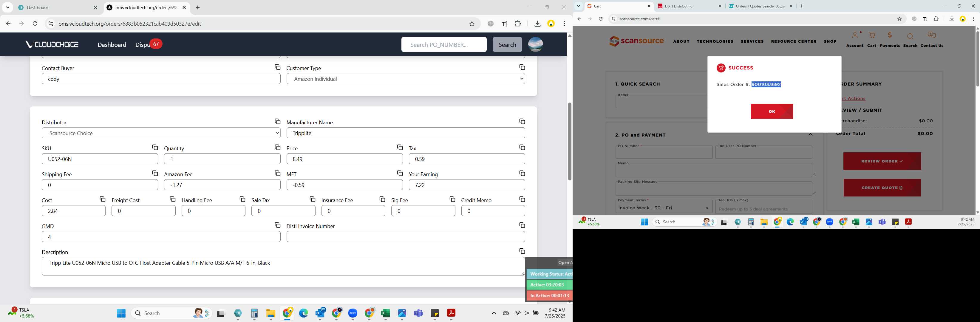Bookmark the oms.vcloudtech.org page with star
Screen dimensions: 980x322
[472, 24]
